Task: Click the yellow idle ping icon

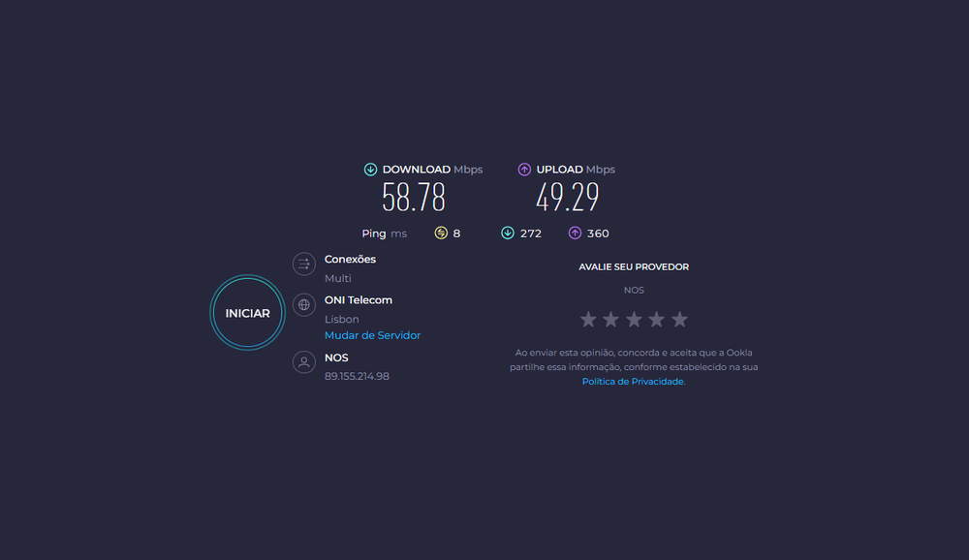Action: pyautogui.click(x=441, y=233)
